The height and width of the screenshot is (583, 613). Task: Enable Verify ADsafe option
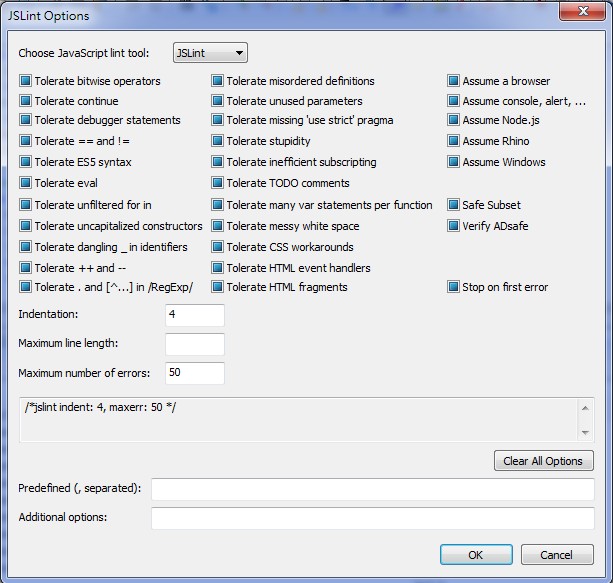pyautogui.click(x=453, y=226)
